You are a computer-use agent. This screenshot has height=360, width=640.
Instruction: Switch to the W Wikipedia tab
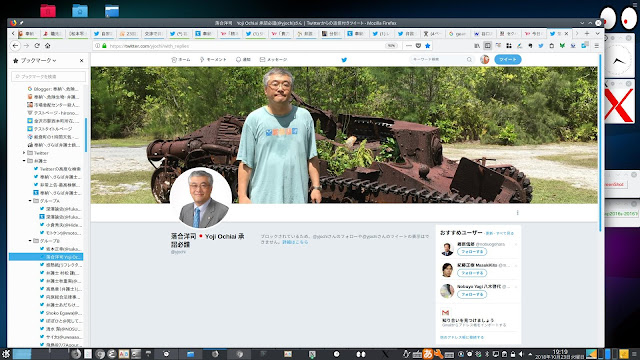(x=483, y=33)
